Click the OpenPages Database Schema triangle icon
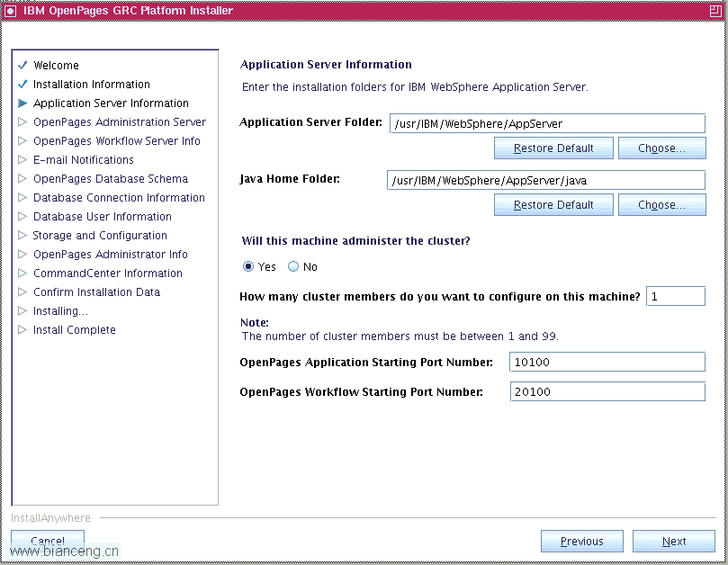This screenshot has height=565, width=728. click(x=22, y=179)
